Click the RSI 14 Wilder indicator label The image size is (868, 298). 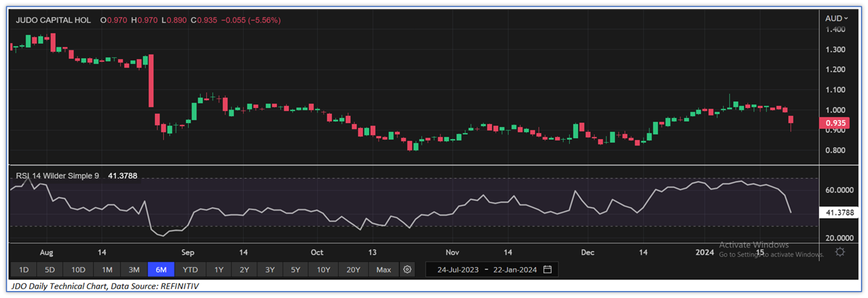click(x=57, y=176)
